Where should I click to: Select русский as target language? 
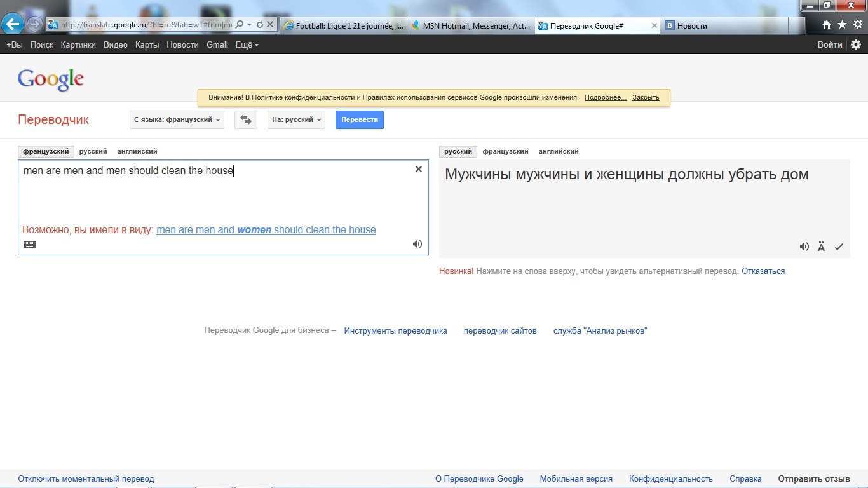coord(458,151)
